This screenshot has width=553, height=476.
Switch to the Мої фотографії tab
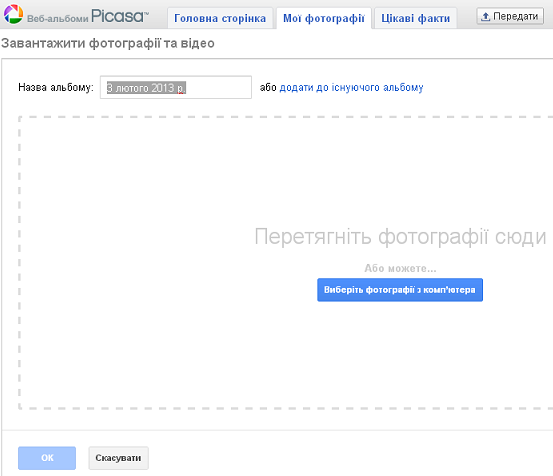point(324,18)
